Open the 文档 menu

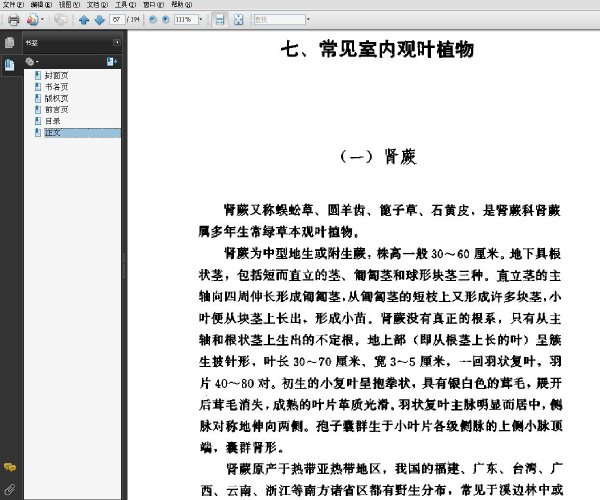pos(98,5)
